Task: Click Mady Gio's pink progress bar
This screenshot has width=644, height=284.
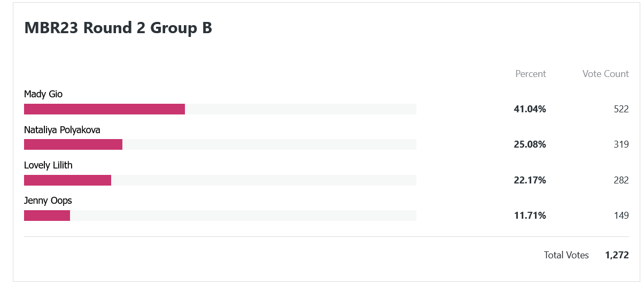Action: 104,109
